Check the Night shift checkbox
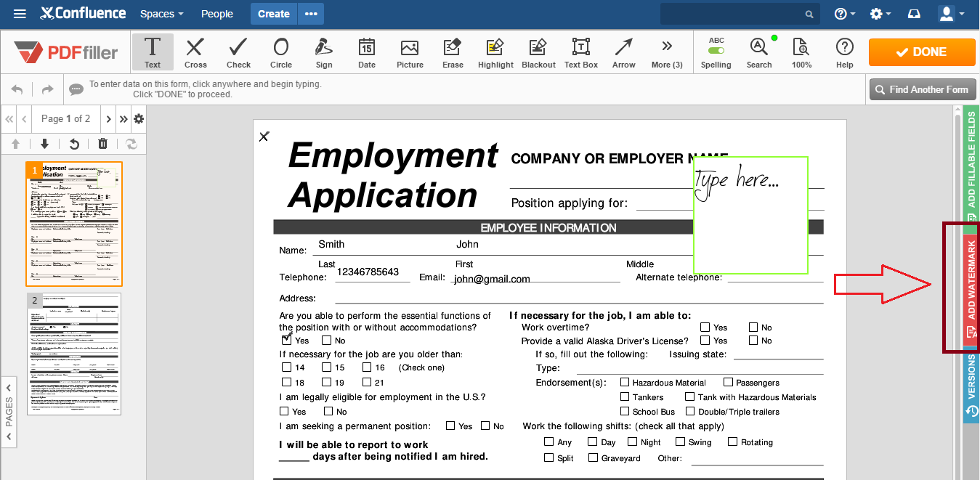Image resolution: width=980 pixels, height=480 pixels. [x=633, y=442]
